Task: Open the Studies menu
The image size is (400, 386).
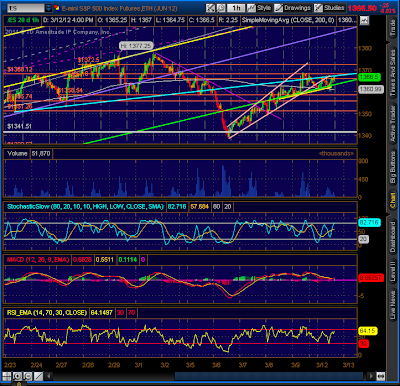Action: (330, 8)
